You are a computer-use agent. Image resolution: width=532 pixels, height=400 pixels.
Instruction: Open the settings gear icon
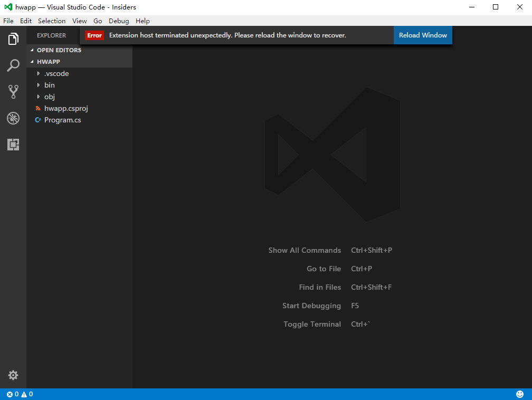tap(13, 375)
